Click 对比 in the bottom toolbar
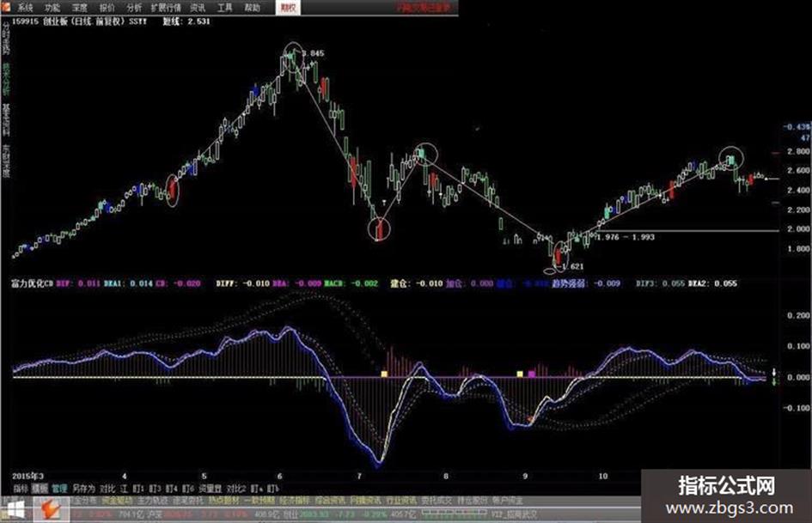The height and width of the screenshot is (523, 812). (x=107, y=489)
